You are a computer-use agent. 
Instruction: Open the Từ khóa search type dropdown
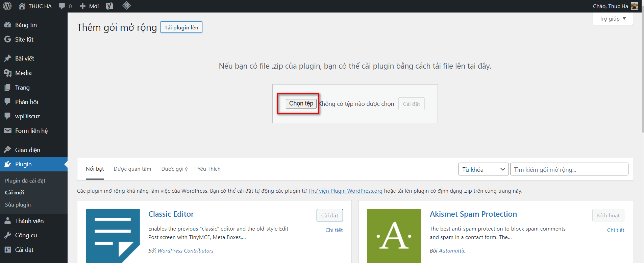[483, 169]
